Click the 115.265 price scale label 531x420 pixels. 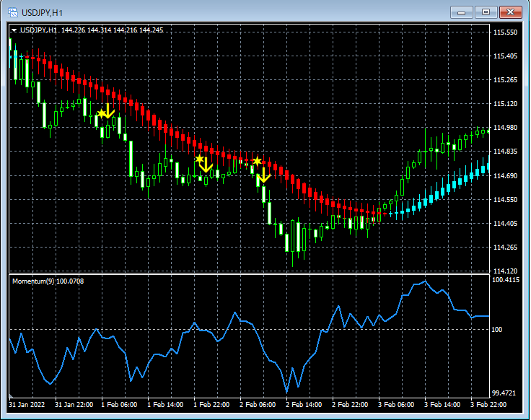[x=505, y=80]
